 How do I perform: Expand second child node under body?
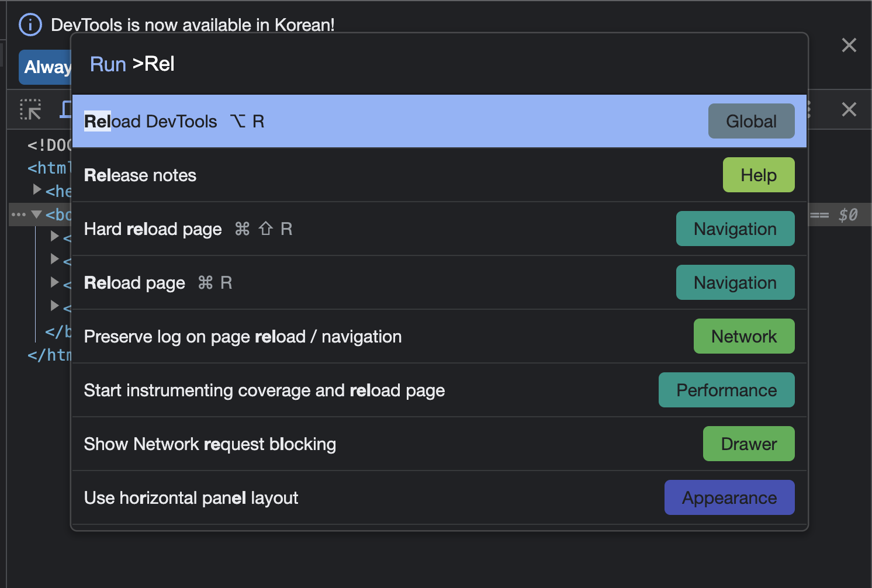click(x=54, y=259)
